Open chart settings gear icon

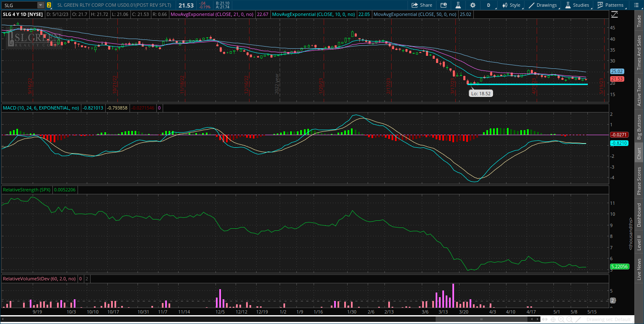pos(473,5)
